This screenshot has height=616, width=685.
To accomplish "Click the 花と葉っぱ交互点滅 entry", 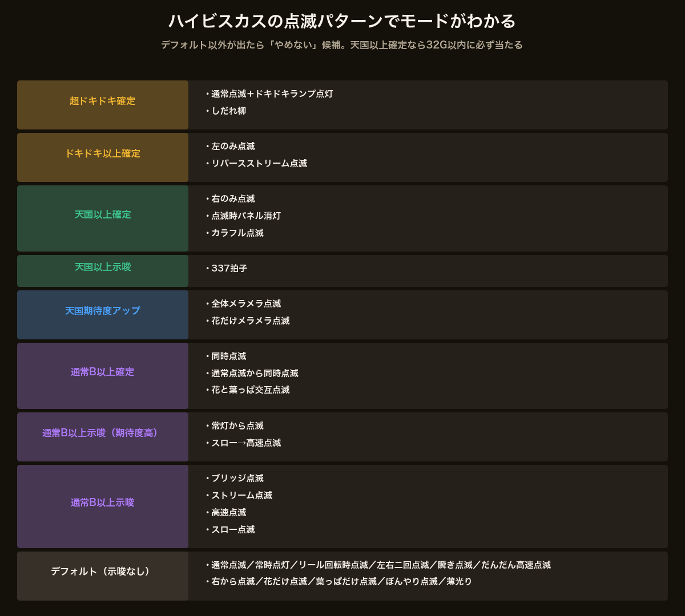I will (x=248, y=390).
